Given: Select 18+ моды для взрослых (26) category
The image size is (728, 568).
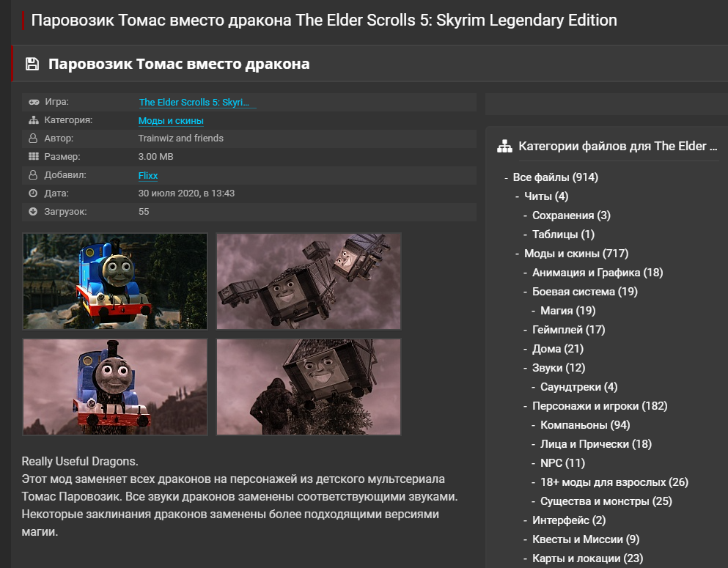Looking at the screenshot, I should (614, 482).
